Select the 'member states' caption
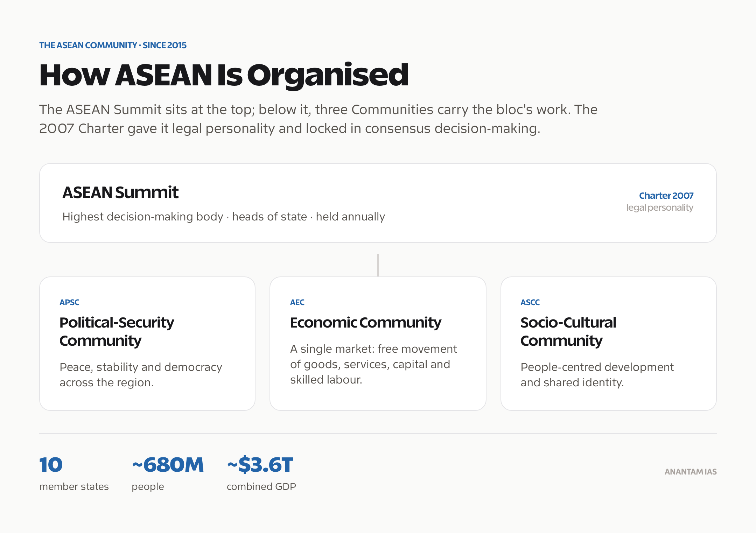Image resolution: width=756 pixels, height=534 pixels. [x=74, y=487]
